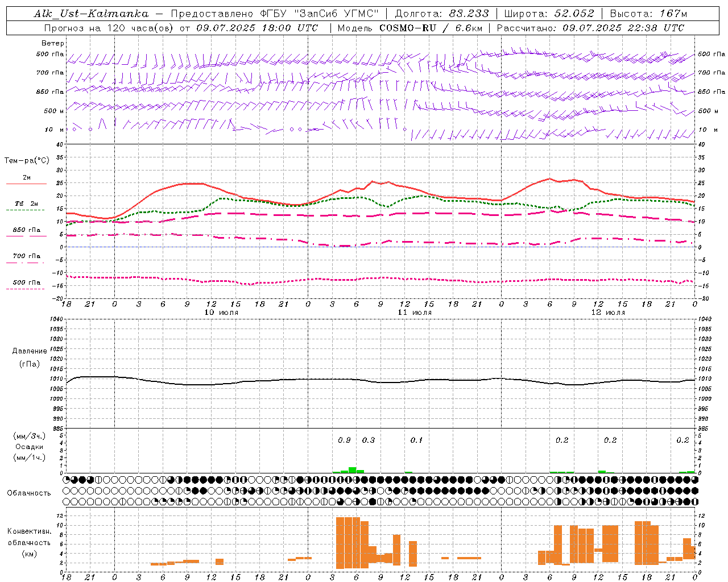This screenshot has width=728, height=582.
Task: Select the 700 гПа temperature legend entry
Action: 26,258
